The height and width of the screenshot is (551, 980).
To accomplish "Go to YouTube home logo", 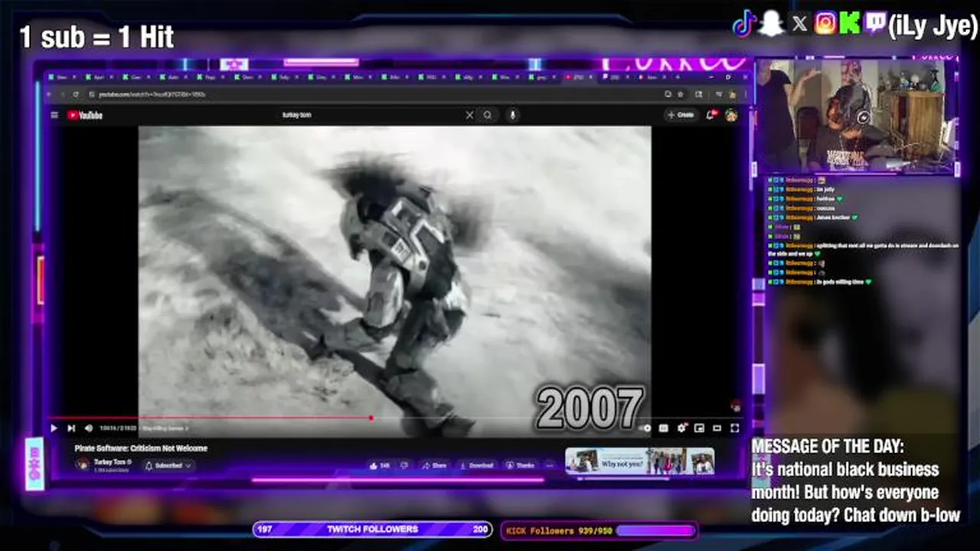I will 85,116.
